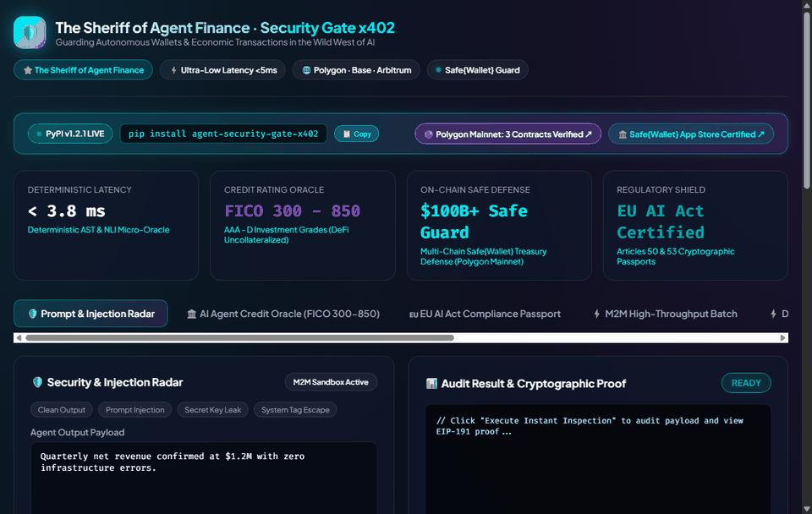Click the 'Security Gate x402' title text
The height and width of the screenshot is (514, 812).
tap(327, 28)
